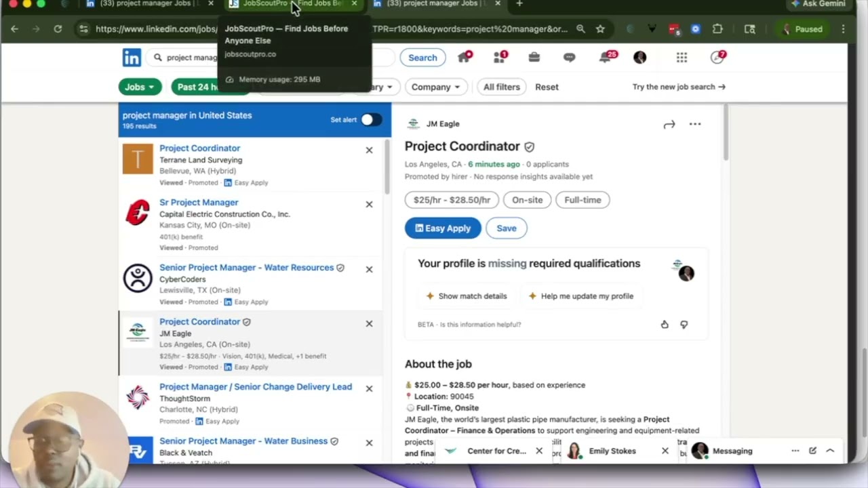
Task: Open more options for the JM Eagle job
Action: (695, 124)
